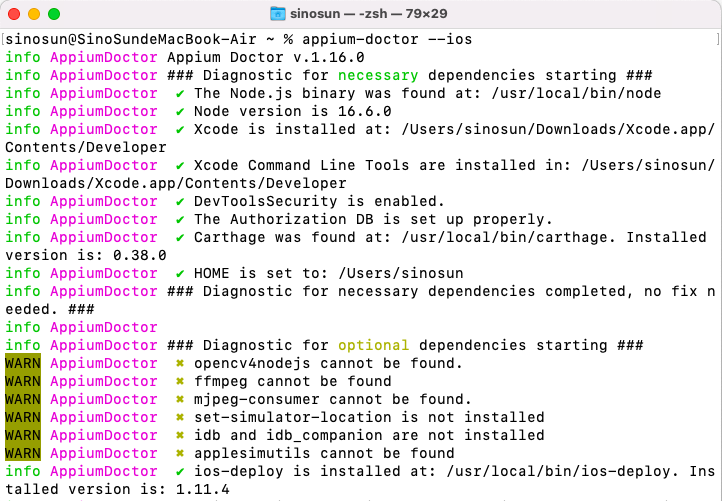Click the yellow X beside opencv4nodejs warning

180,363
